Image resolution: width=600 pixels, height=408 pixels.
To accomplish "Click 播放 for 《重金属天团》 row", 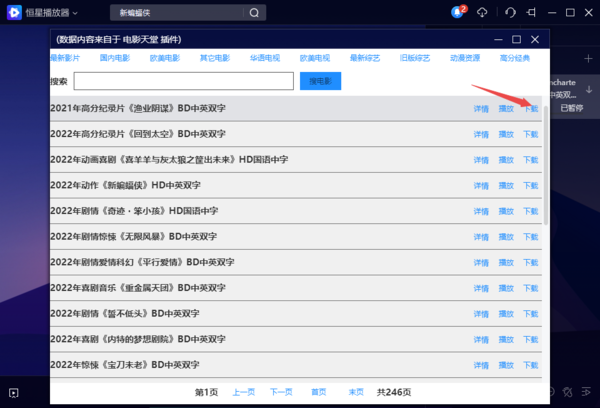I will point(506,288).
